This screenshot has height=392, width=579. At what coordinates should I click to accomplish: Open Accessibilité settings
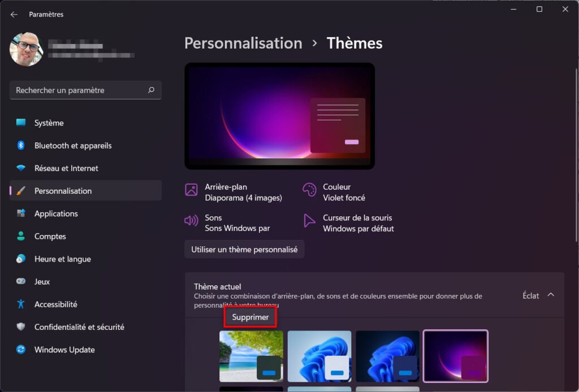coord(86,304)
